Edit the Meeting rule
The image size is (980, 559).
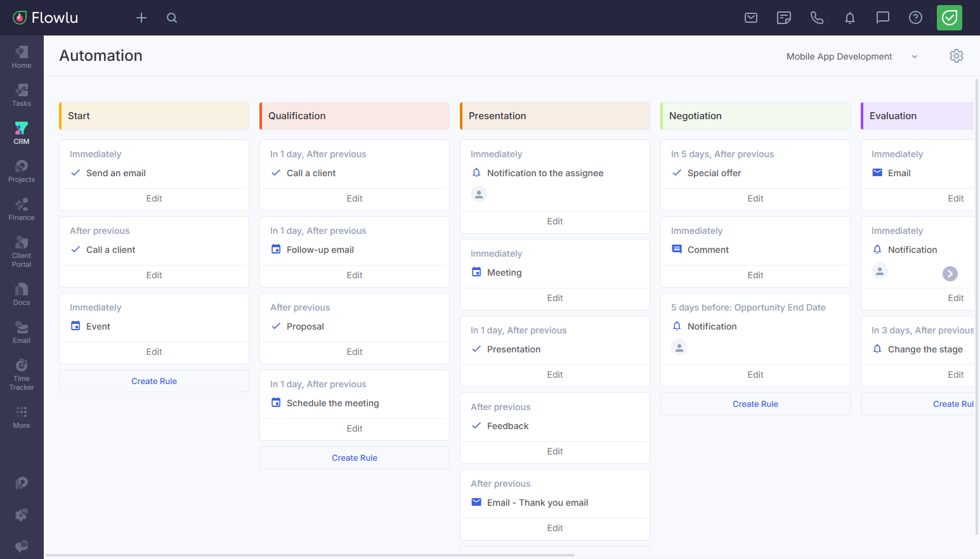[x=555, y=298]
